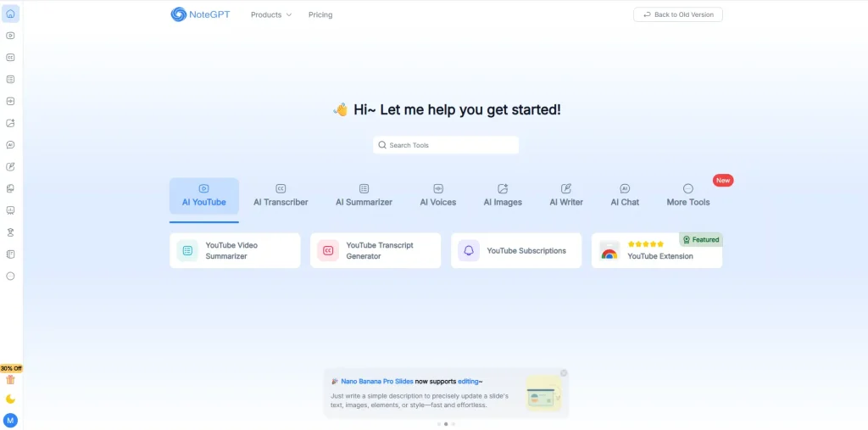Select the AI Voices tab
868x430 pixels.
tap(437, 195)
